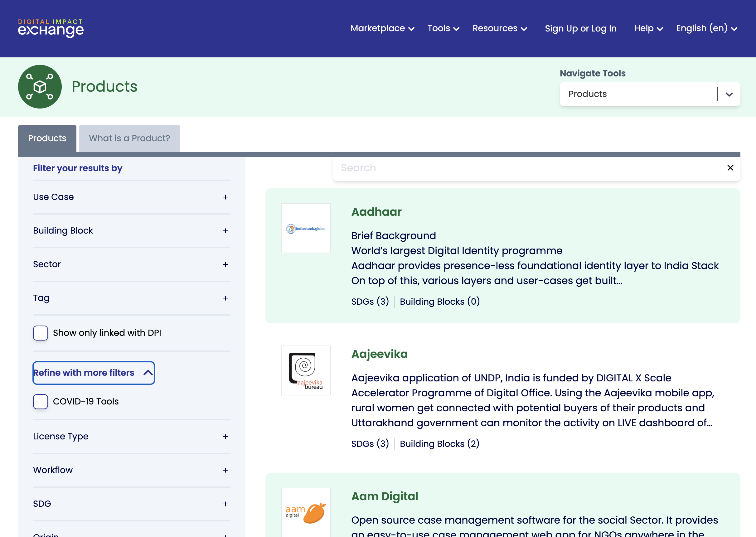Enable Show only linked with DPI checkbox
The height and width of the screenshot is (537, 756).
40,333
